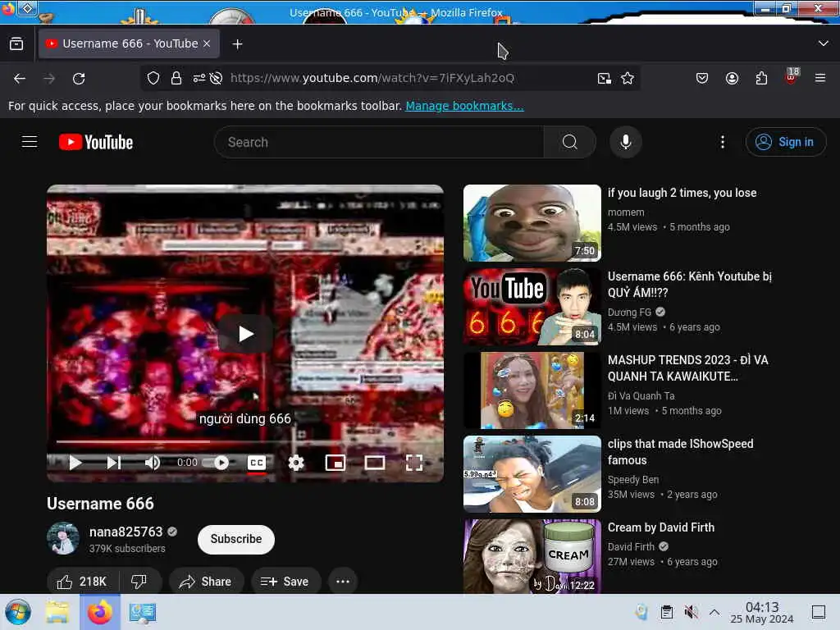Screen dimensions: 840x630
Task: Open MASHUP TRENDS 2023 thumbnail
Action: [x=532, y=390]
